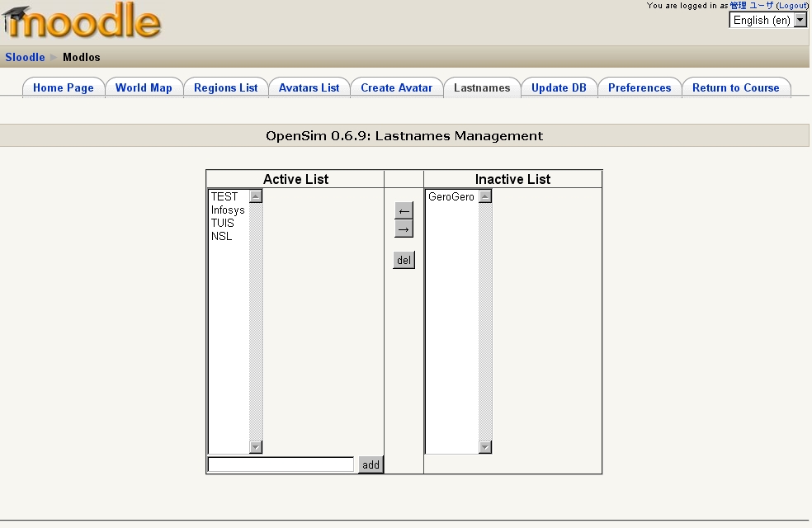Screen dimensions: 812x528
Task: Select Infosys in the Active List
Action: [228, 210]
